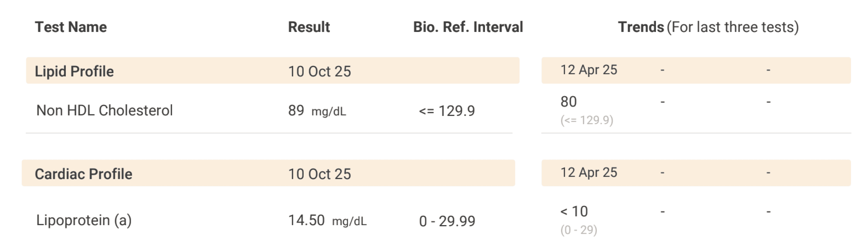Viewport: 868px width, 242px height.
Task: Click the 12 Apr 25 trend date in Lipid row
Action: [589, 70]
